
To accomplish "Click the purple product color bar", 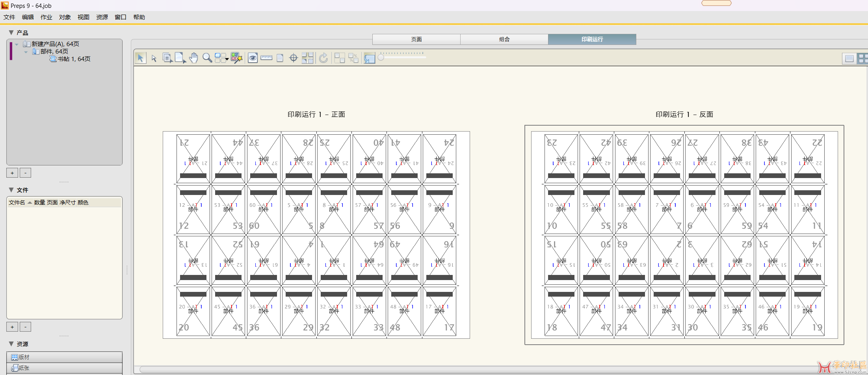I will (x=11, y=51).
